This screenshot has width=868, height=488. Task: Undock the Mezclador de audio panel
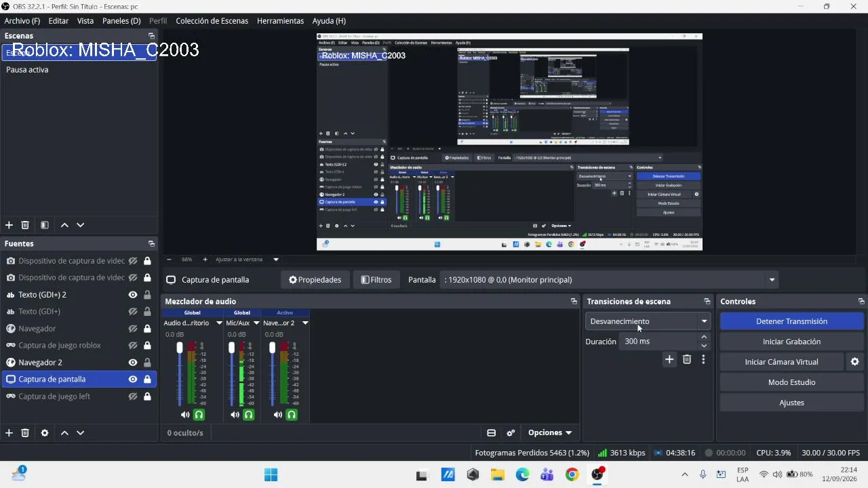[574, 302]
